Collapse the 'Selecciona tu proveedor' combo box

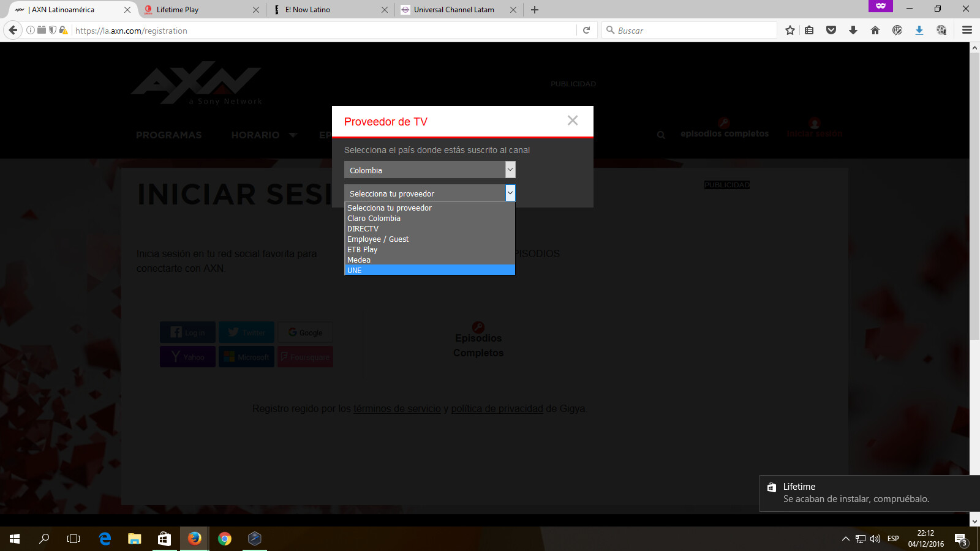coord(429,193)
